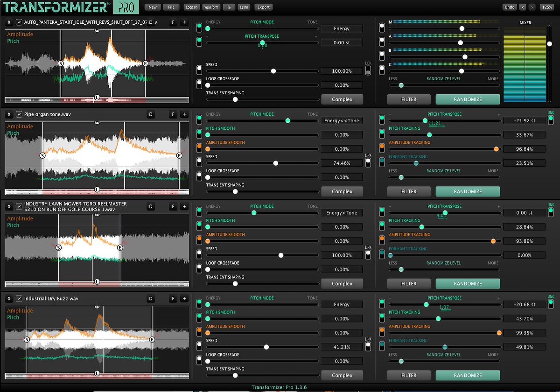Image resolution: width=560 pixels, height=392 pixels.
Task: Select the E end marker on LAWN MOWER waveform
Action: (120, 248)
